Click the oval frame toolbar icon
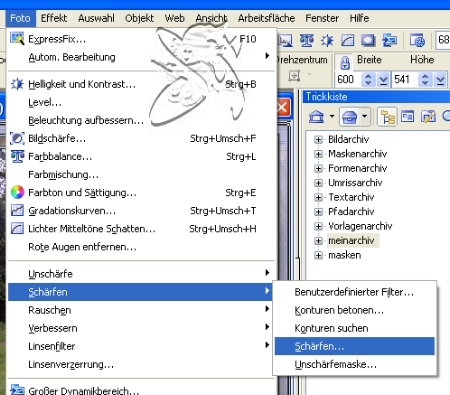The image size is (450, 395). click(368, 41)
